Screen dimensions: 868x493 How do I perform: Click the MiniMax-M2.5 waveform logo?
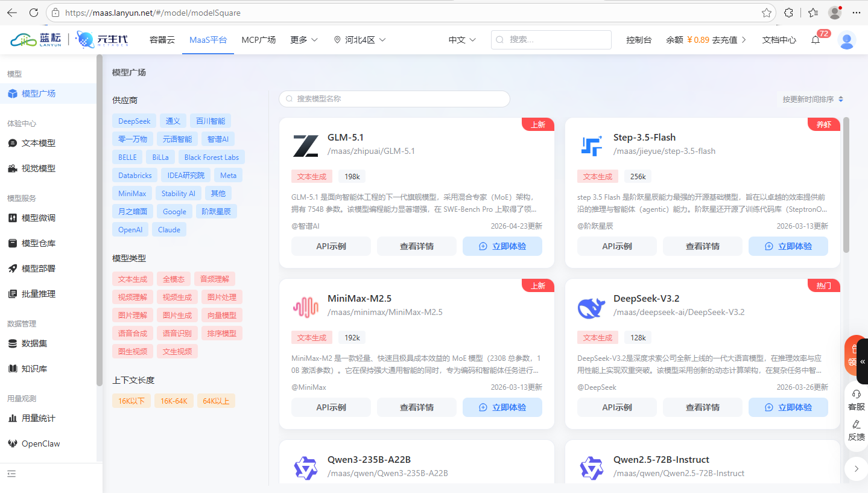pos(305,307)
